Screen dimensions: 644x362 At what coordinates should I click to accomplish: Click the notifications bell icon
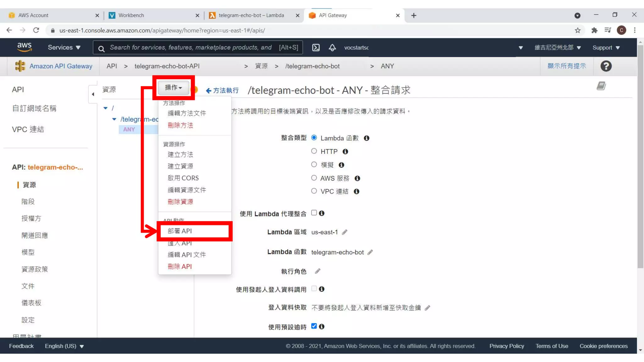[332, 47]
